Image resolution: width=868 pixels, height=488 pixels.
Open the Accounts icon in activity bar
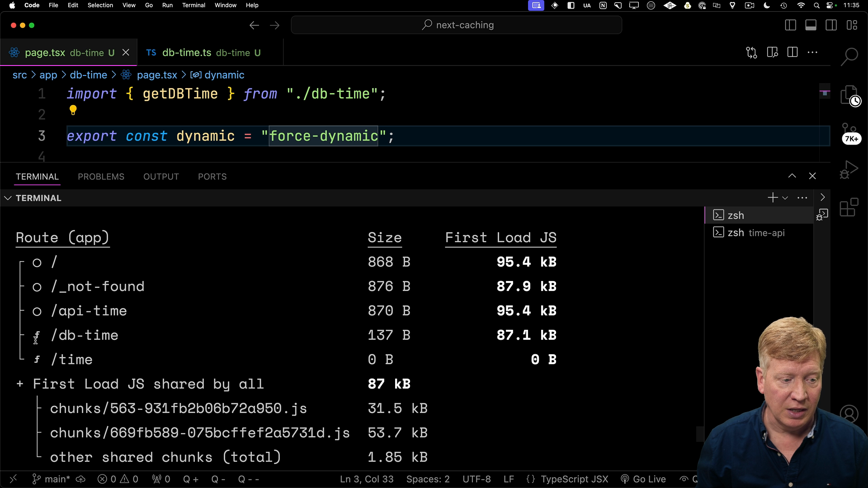tap(849, 413)
